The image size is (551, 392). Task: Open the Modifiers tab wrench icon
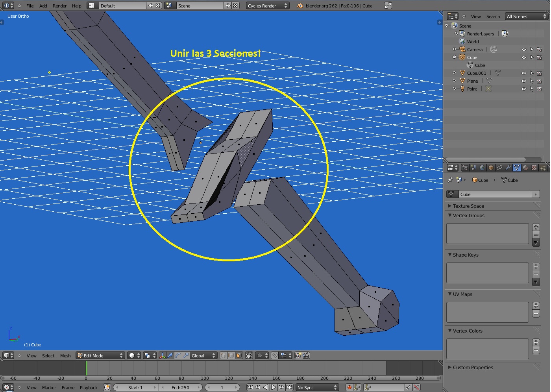click(508, 168)
